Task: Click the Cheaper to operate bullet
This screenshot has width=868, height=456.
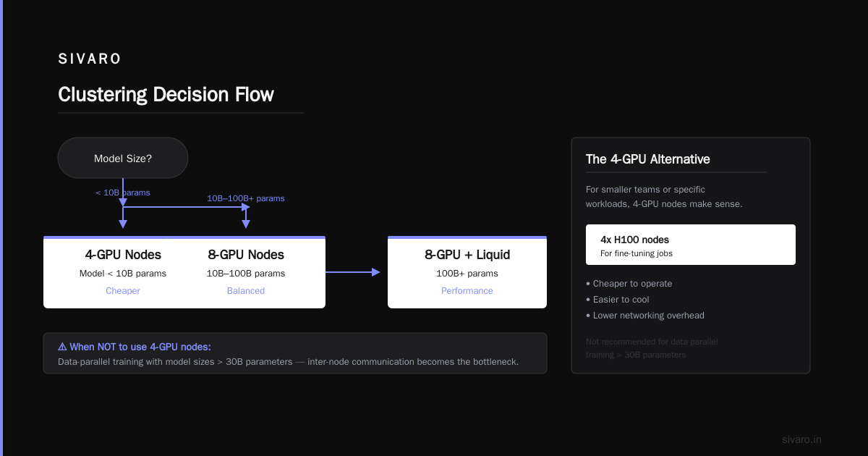Action: [629, 284]
